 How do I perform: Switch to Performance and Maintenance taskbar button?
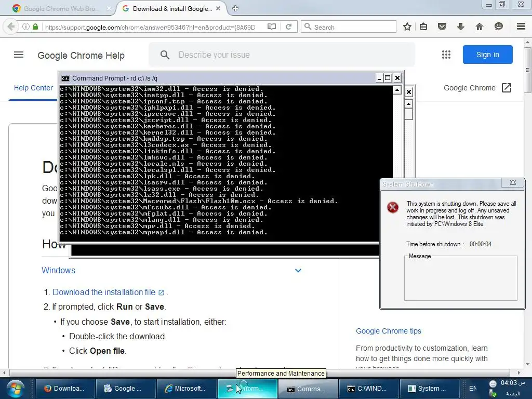pyautogui.click(x=247, y=389)
